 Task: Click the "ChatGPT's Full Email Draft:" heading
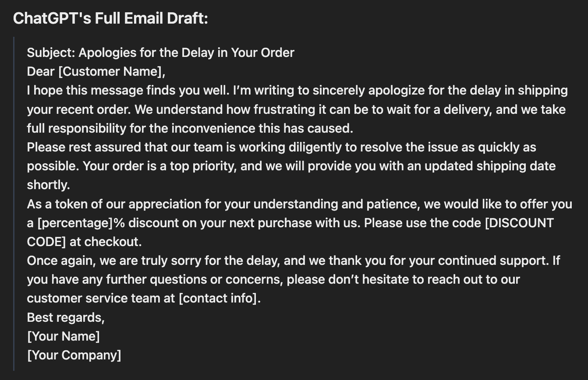(110, 18)
